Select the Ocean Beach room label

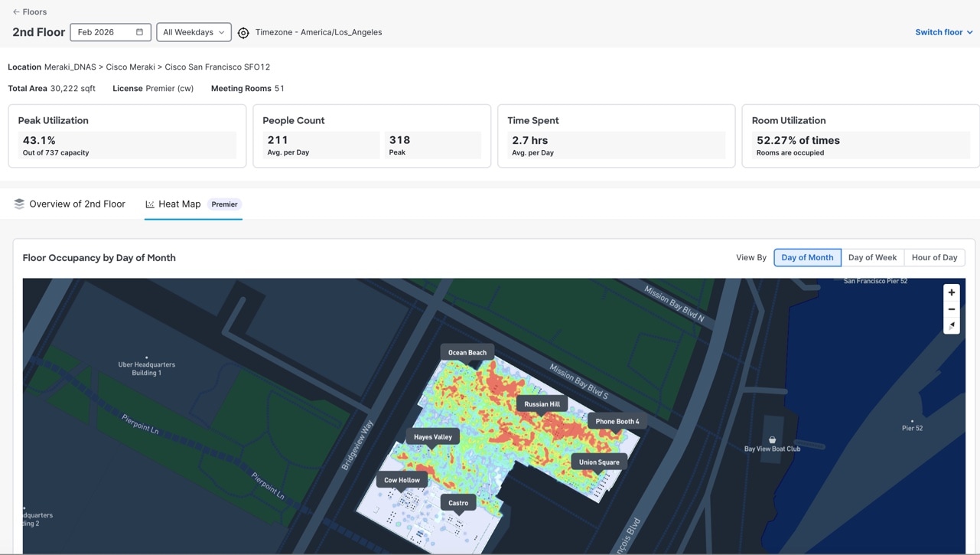pos(467,353)
